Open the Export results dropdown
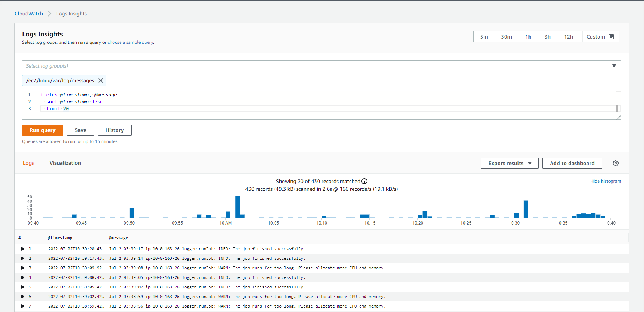 509,163
